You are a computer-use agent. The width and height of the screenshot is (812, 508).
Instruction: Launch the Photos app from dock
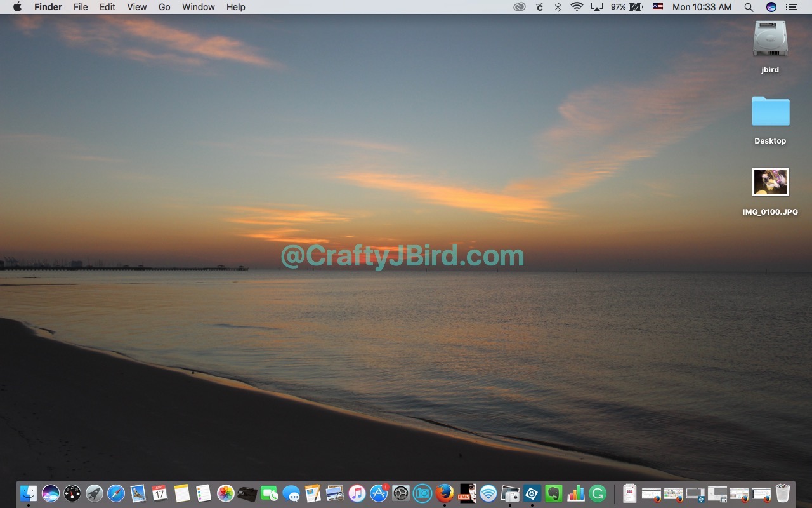tap(225, 493)
